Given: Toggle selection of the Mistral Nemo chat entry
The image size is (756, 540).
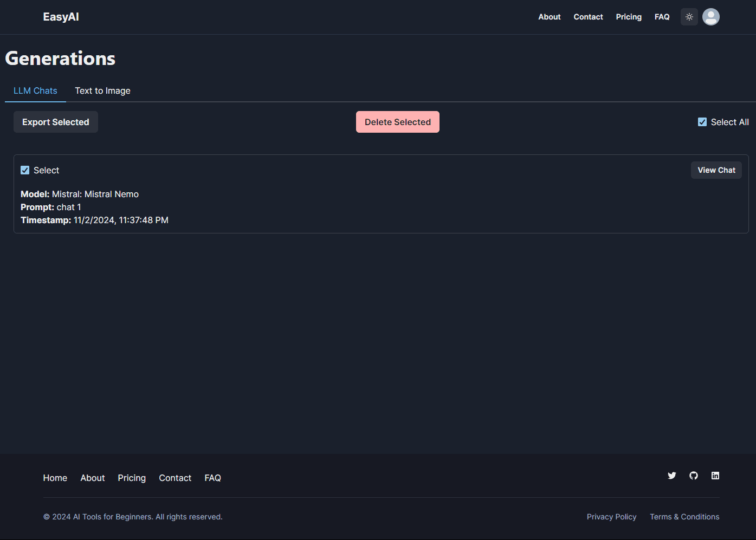Looking at the screenshot, I should [25, 170].
